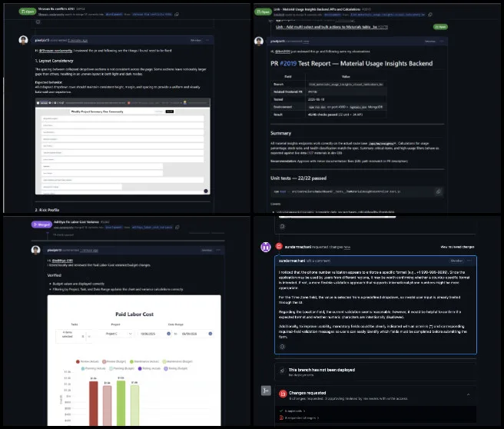This screenshot has width=504, height=429.
Task: Click sundarmachani's purple avatar
Action: pyautogui.click(x=266, y=247)
